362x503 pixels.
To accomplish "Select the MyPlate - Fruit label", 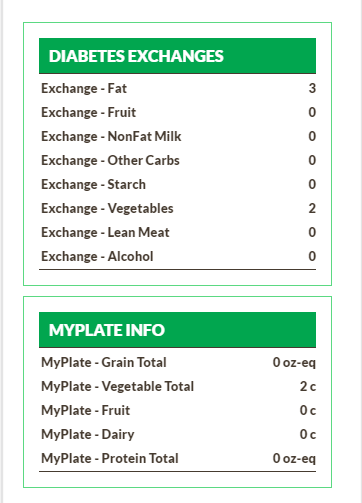I will [x=85, y=411].
